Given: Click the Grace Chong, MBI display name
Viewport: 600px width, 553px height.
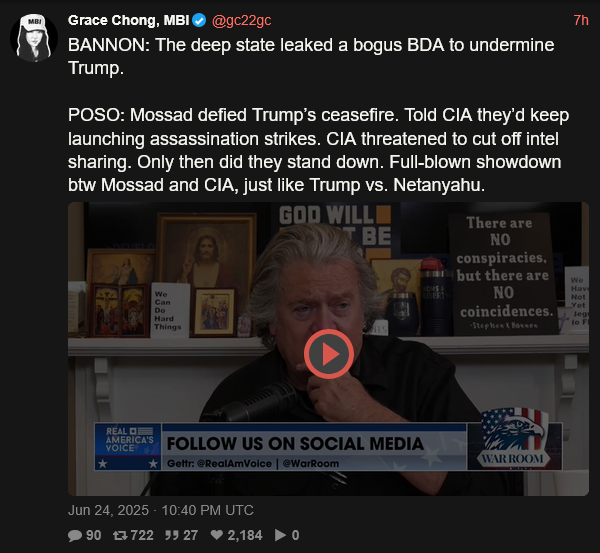Looking at the screenshot, I should pos(129,20).
